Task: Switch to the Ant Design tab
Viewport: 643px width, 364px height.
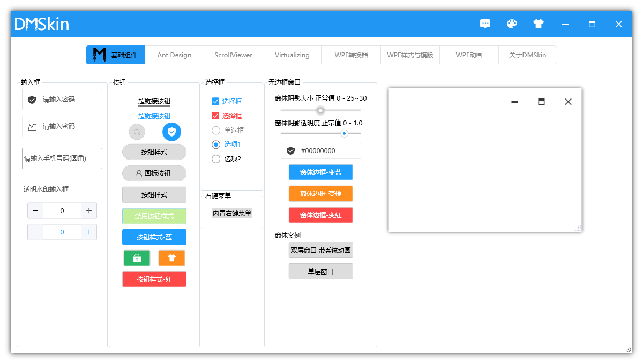Action: (x=175, y=55)
